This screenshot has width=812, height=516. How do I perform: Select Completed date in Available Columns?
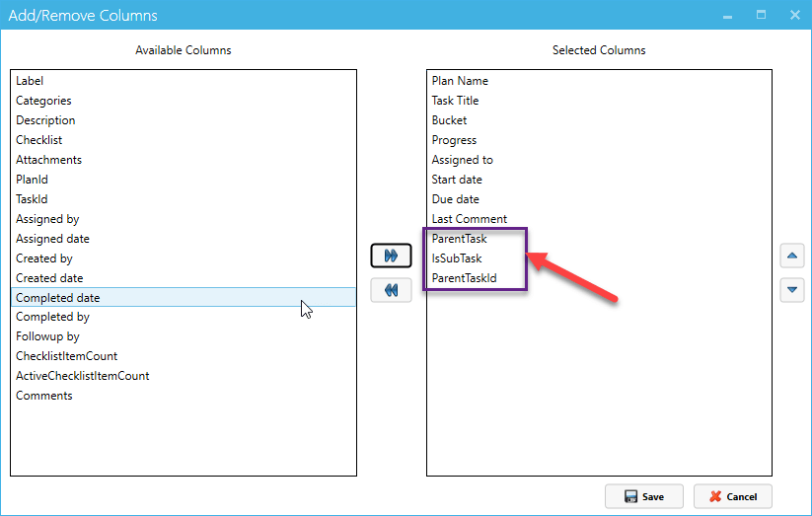(184, 297)
